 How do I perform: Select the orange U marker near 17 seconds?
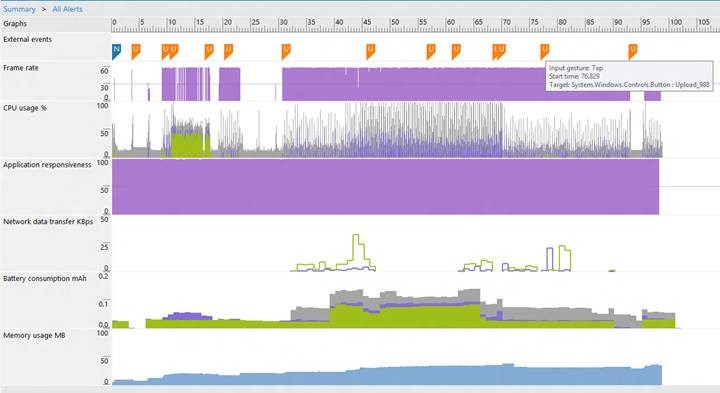209,51
